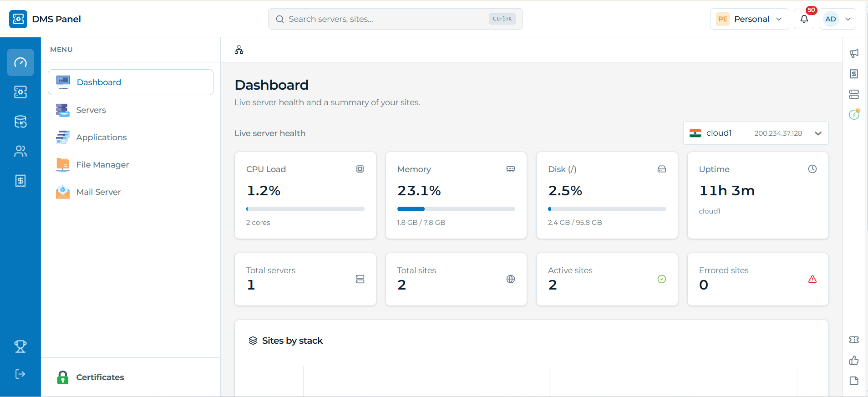Open the Active sites card
868x397 pixels.
[607, 280]
